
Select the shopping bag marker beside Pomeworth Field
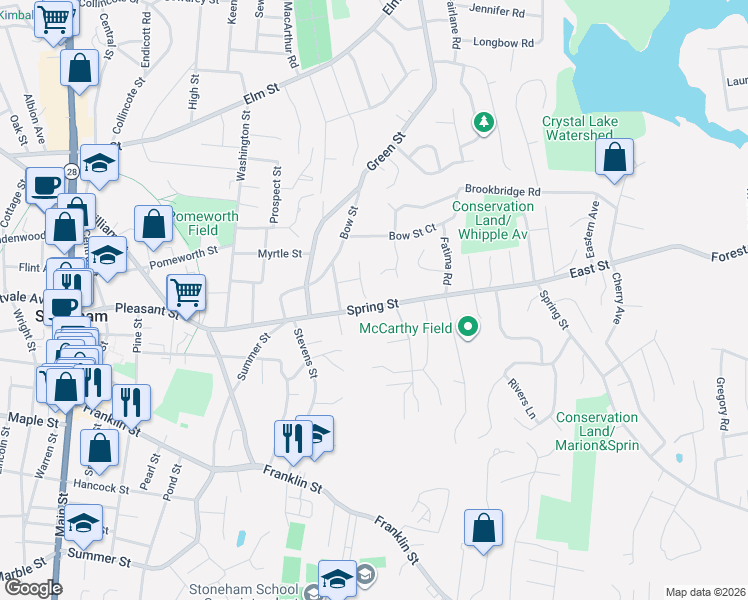(x=153, y=228)
